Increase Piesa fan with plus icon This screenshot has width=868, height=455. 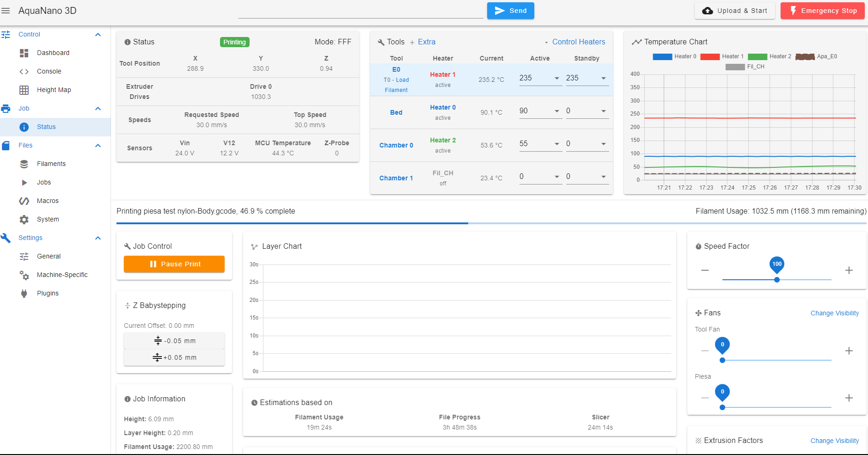[849, 398]
